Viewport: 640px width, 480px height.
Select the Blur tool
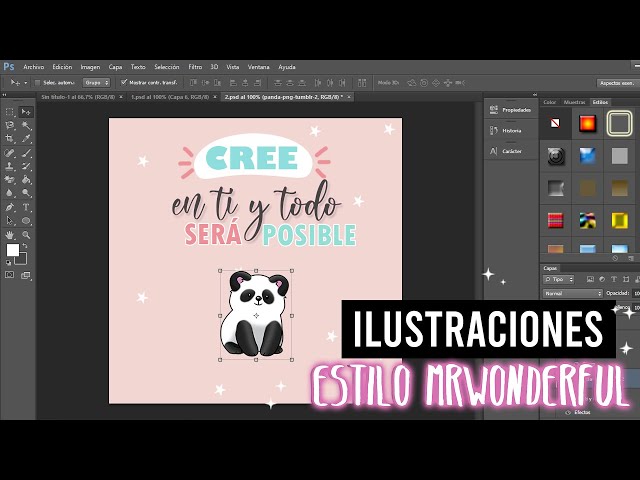point(10,193)
